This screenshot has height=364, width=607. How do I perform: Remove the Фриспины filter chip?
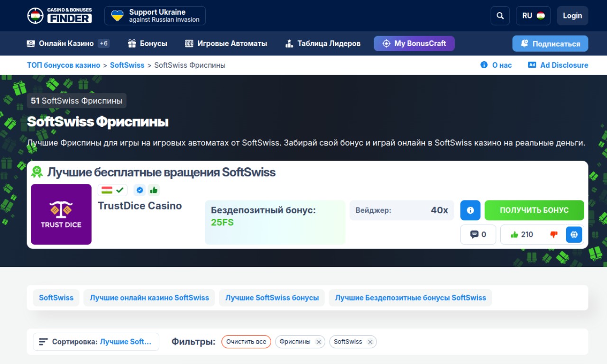point(319,342)
